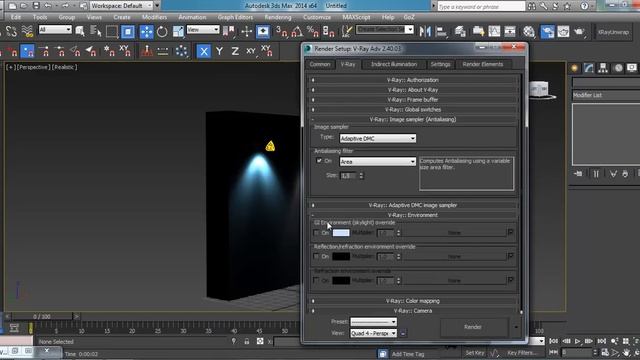The image size is (640, 360).
Task: Expand V-Ray:: Global switches rollout
Action: (x=413, y=109)
